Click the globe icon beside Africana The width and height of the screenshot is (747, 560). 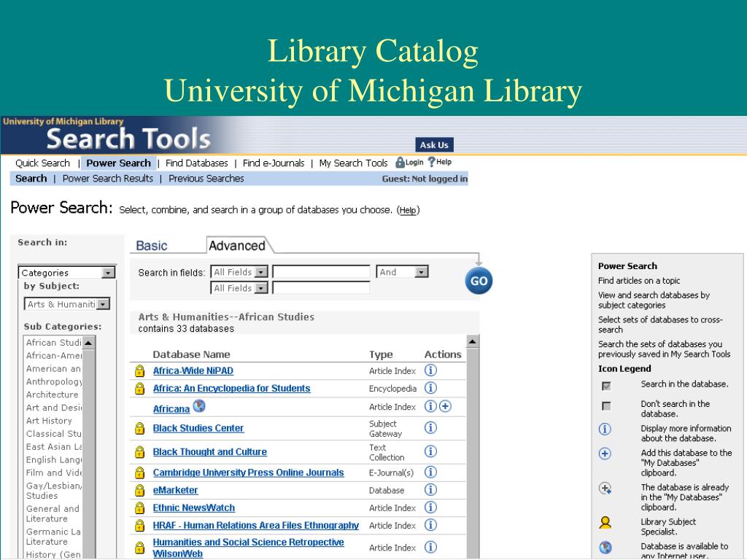(199, 406)
